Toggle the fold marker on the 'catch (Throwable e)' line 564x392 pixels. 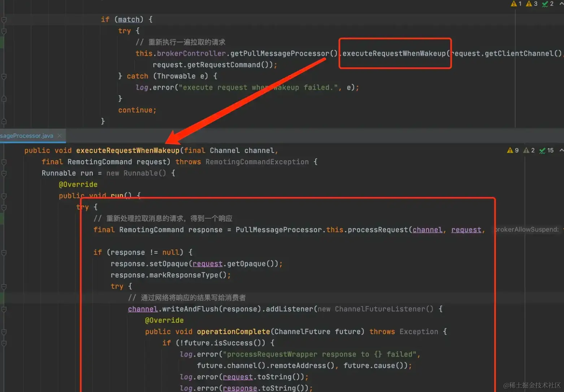(x=4, y=76)
